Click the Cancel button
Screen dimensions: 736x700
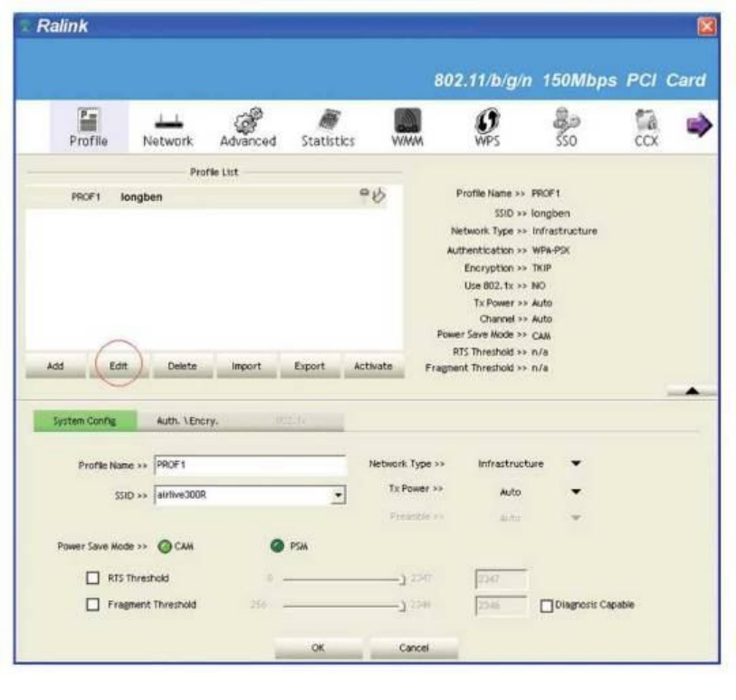pos(414,647)
